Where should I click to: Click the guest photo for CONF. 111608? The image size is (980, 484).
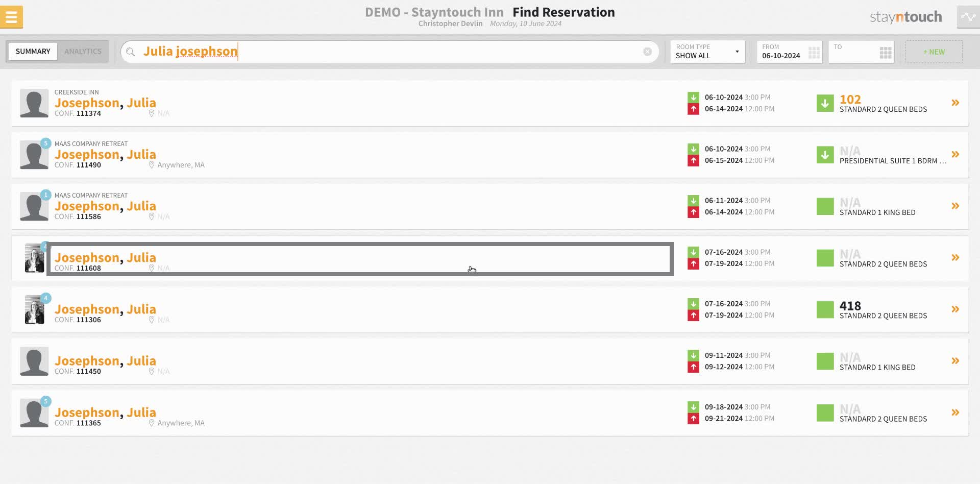click(x=34, y=259)
